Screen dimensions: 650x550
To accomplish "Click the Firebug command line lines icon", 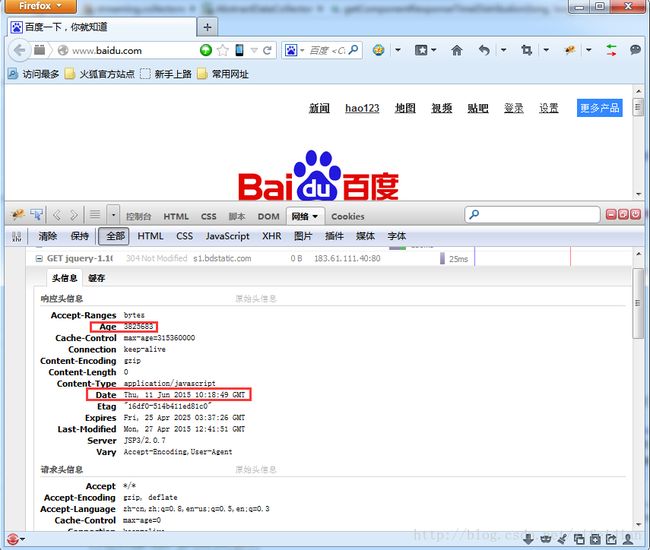I will [95, 215].
